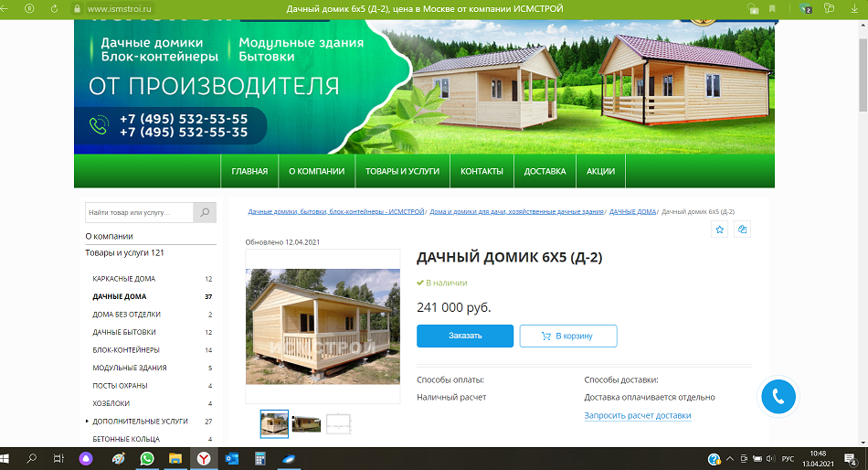This screenshot has width=868, height=470.
Task: Open the notification center icon
Action: point(850,459)
